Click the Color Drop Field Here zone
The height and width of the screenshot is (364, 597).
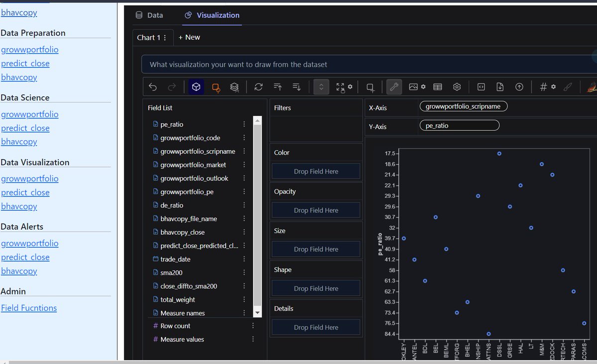316,171
